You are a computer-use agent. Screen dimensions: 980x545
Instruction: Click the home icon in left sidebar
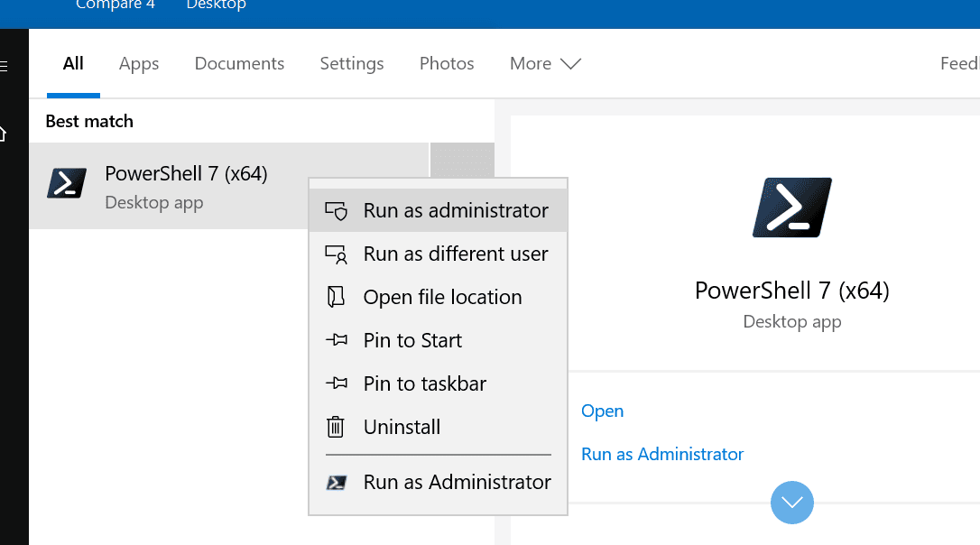tap(3, 134)
